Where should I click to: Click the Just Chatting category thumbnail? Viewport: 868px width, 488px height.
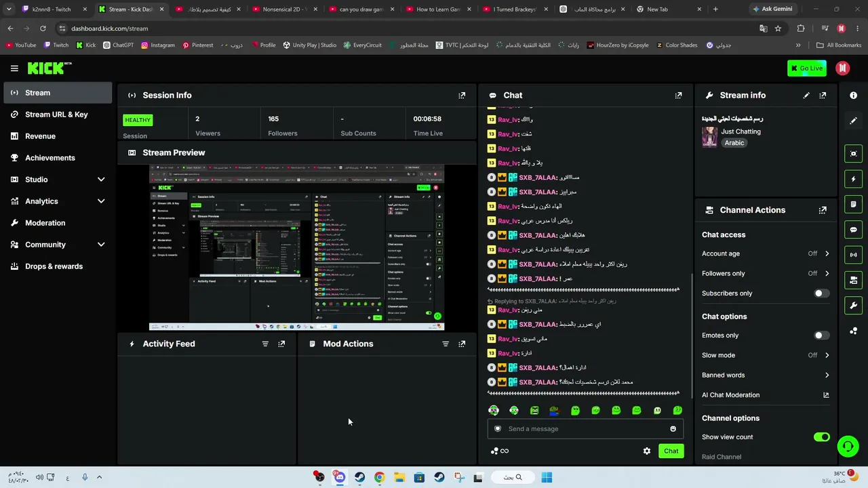coord(709,137)
